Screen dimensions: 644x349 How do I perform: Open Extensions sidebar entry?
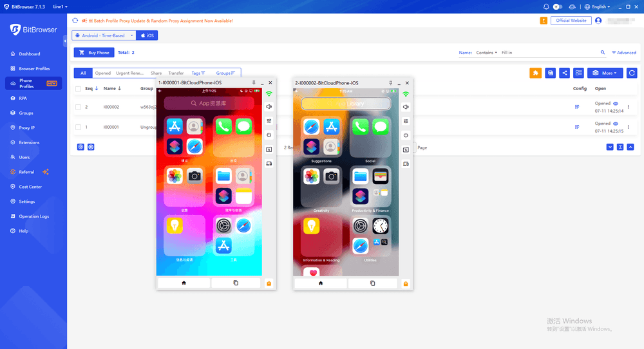29,142
